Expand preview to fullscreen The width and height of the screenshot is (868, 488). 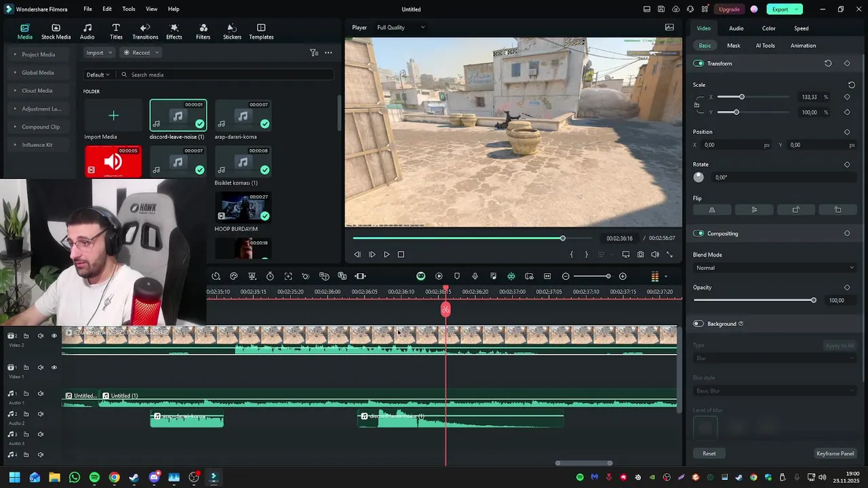click(669, 255)
